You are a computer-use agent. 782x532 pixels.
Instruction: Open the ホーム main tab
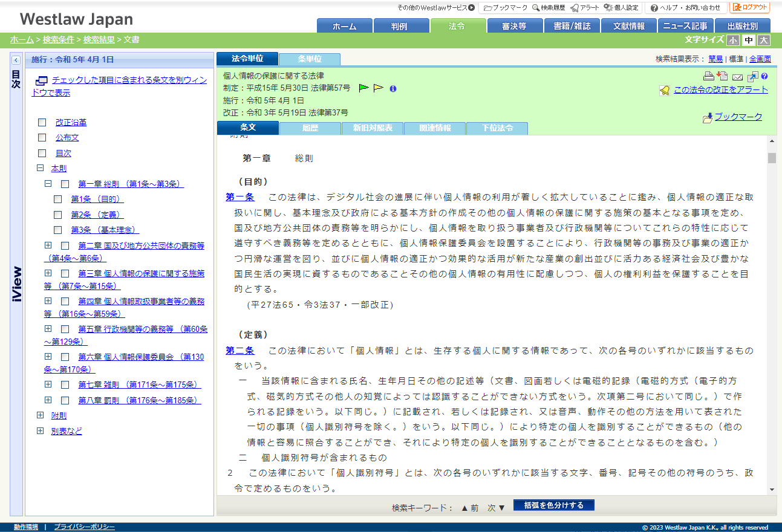pos(344,26)
